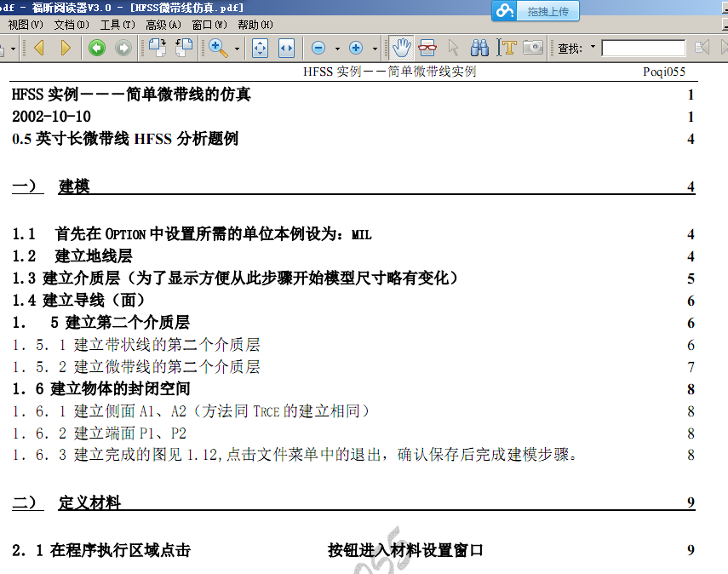Go to the next page arrow
728x574 pixels.
pyautogui.click(x=66, y=48)
